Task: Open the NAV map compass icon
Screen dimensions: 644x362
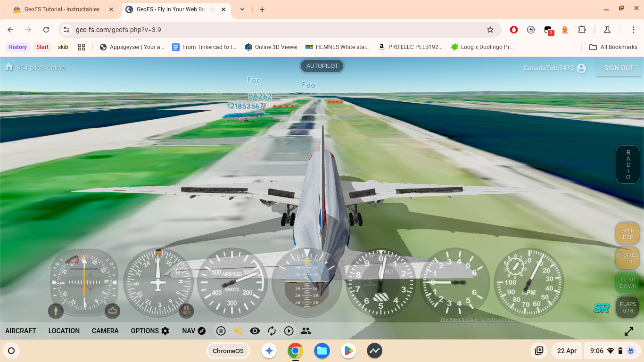Action: (202, 330)
